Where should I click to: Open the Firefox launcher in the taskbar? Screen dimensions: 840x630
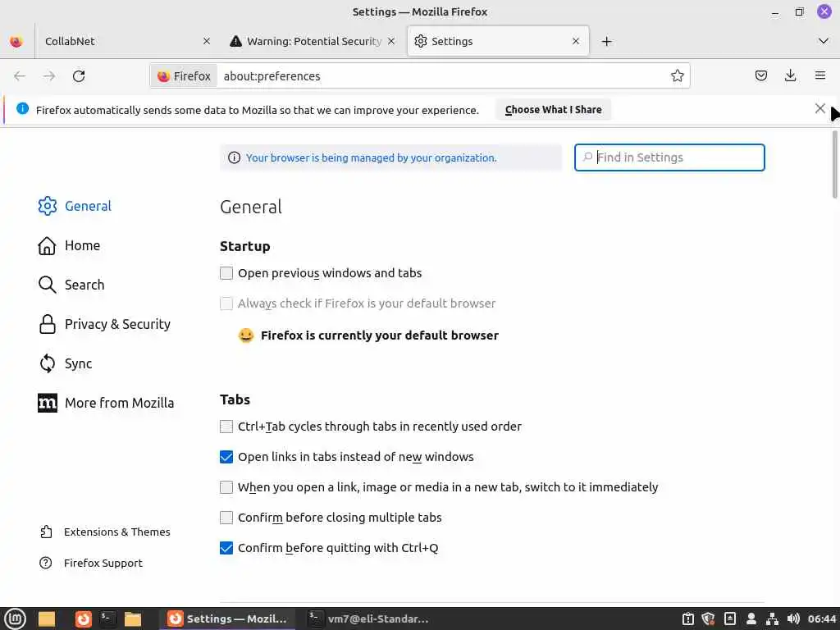83,619
